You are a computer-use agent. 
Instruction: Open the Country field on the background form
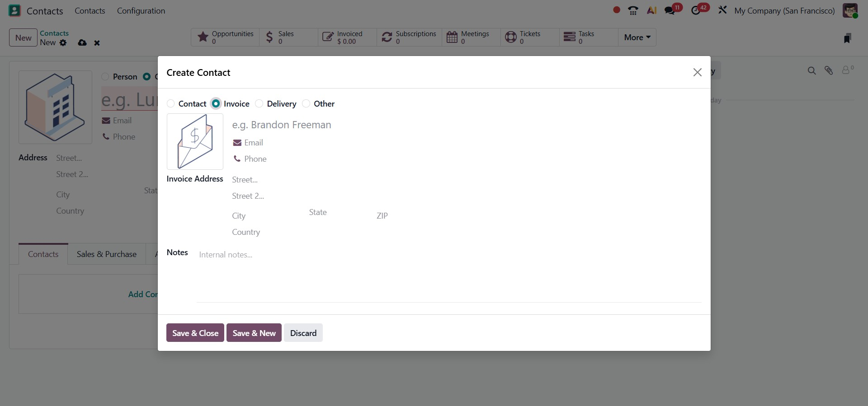106,211
